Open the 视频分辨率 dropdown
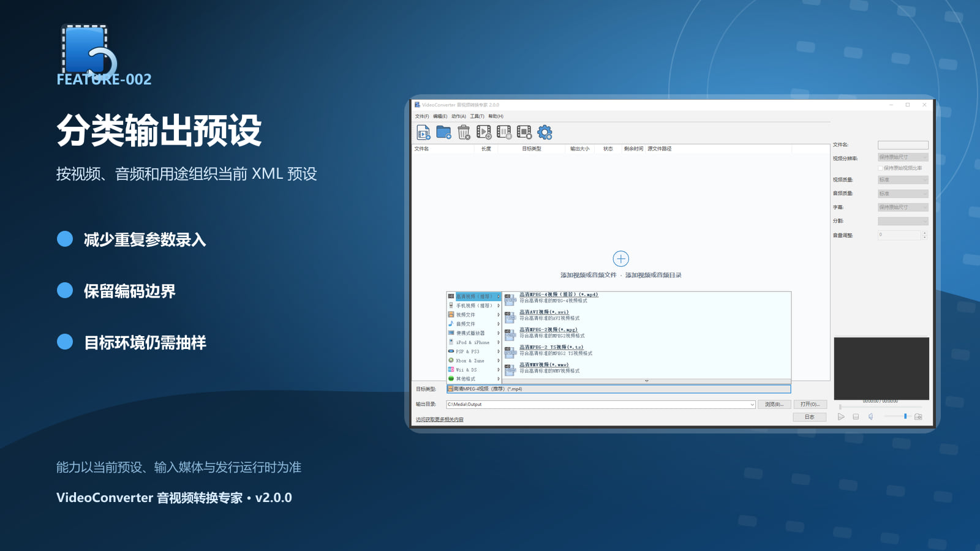Viewport: 980px width, 551px height. tap(903, 157)
